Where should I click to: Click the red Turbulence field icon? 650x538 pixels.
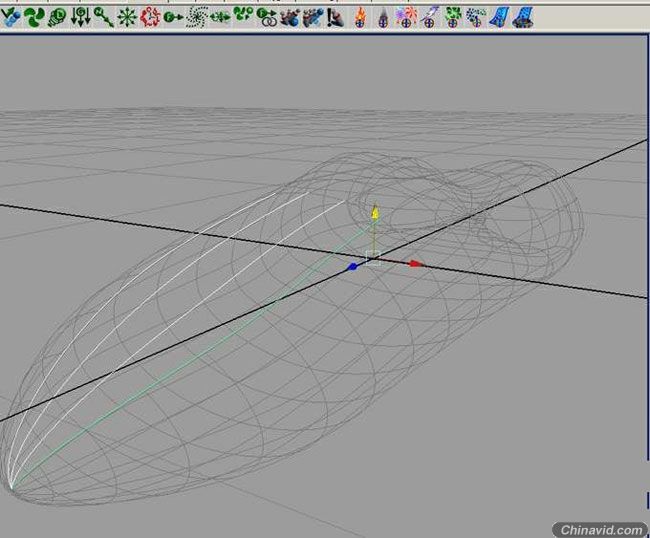coord(150,17)
